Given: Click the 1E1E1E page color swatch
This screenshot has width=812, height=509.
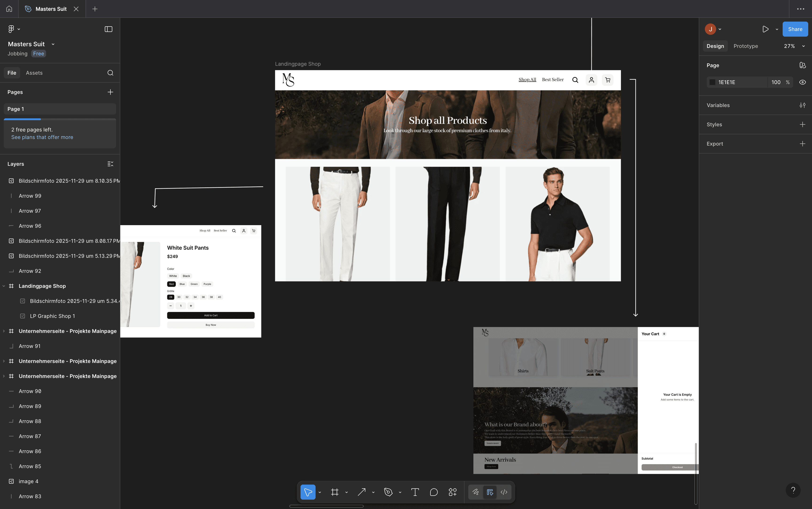Looking at the screenshot, I should pyautogui.click(x=712, y=82).
